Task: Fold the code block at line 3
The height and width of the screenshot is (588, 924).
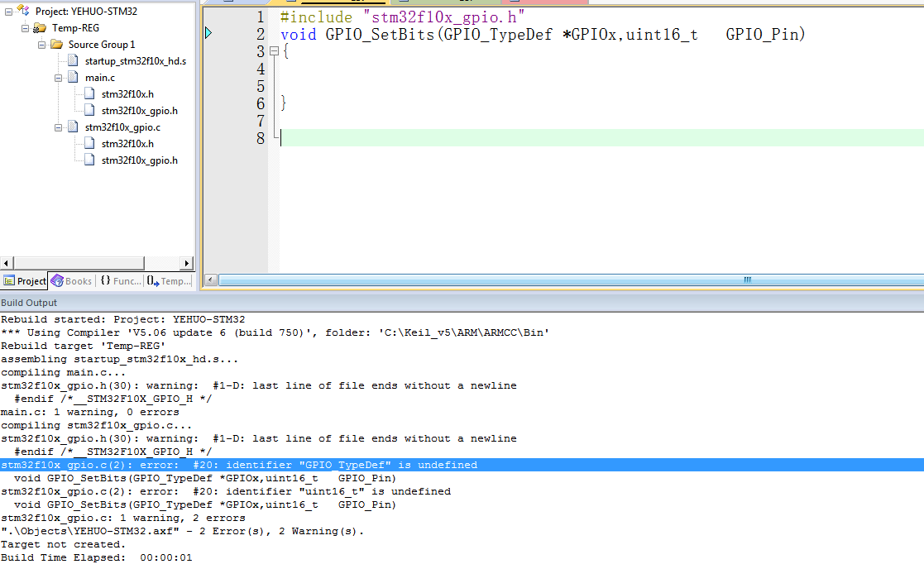Action: [274, 51]
